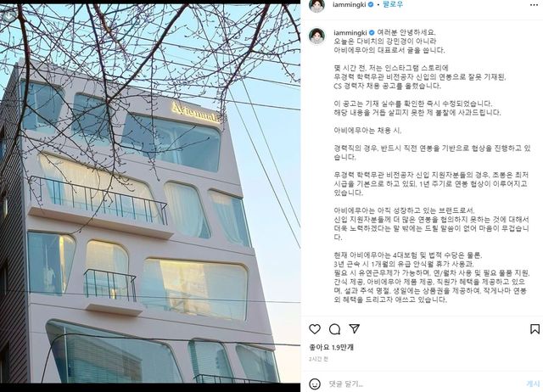
Task: Save the post with the bookmark icon
Action: [535, 329]
